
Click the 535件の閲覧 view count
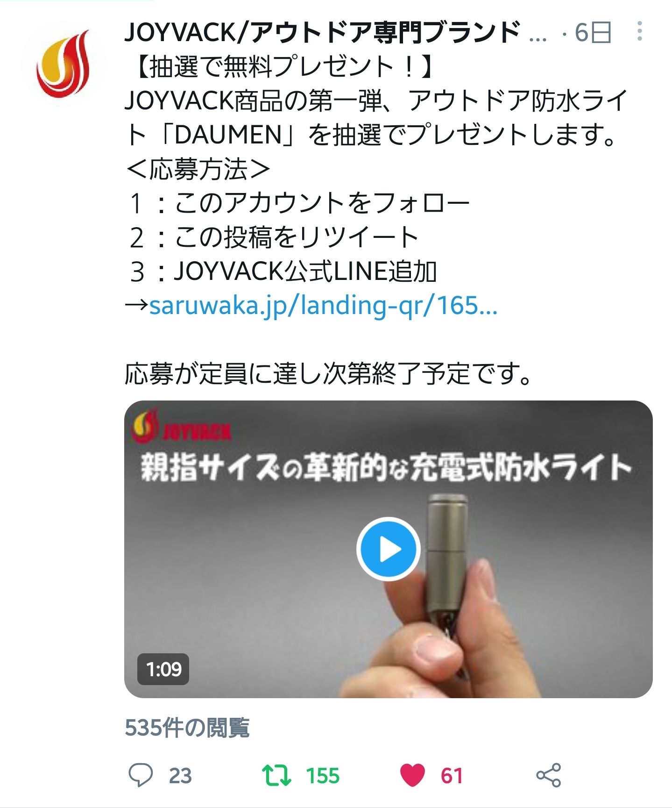187,728
